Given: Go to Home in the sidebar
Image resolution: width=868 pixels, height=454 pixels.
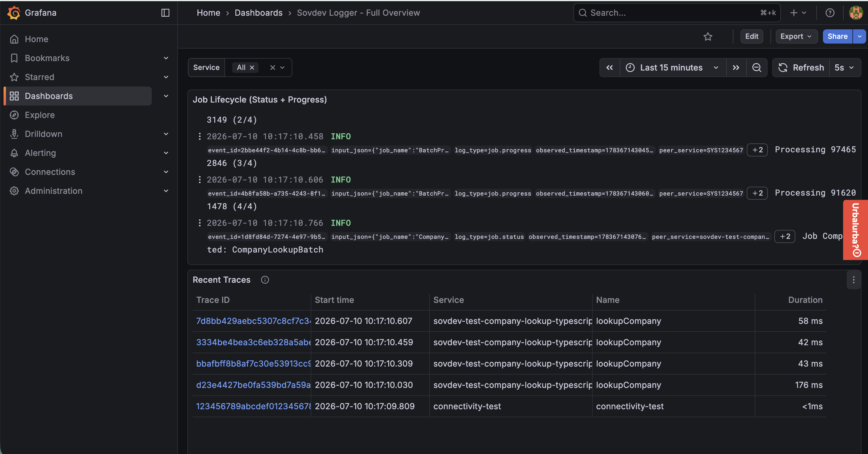Looking at the screenshot, I should point(36,39).
